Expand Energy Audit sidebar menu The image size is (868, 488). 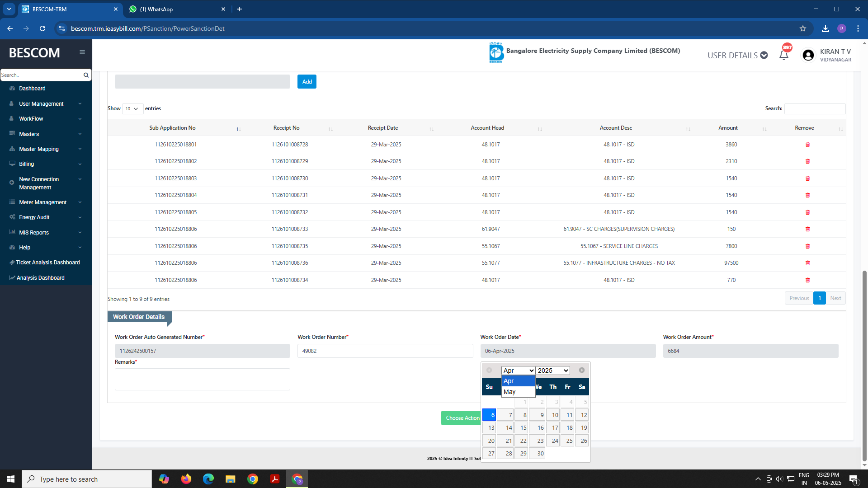point(46,217)
